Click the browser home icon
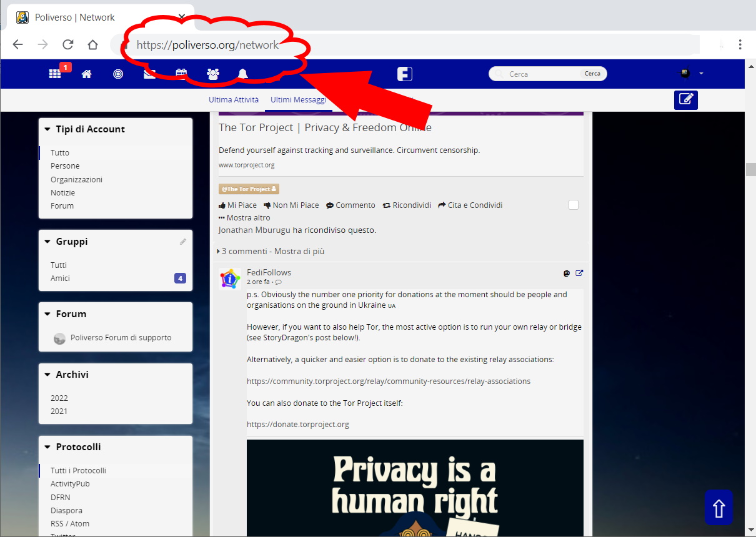 [92, 44]
